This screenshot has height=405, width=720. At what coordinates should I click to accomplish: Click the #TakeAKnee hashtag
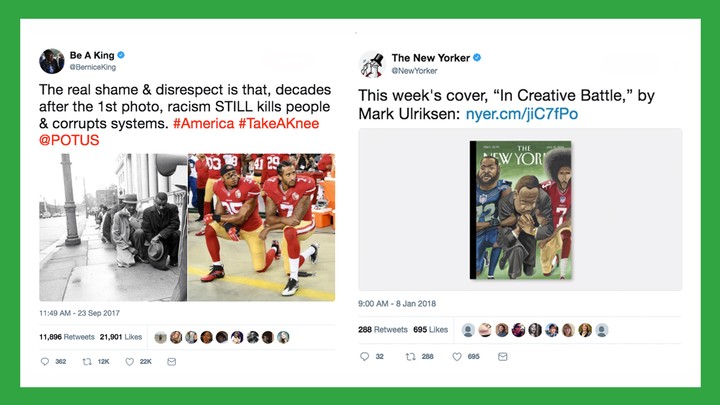coord(279,124)
